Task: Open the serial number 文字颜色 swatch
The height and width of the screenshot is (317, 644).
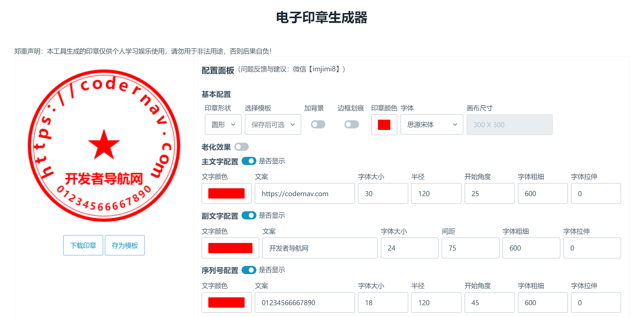Action: pyautogui.click(x=226, y=302)
